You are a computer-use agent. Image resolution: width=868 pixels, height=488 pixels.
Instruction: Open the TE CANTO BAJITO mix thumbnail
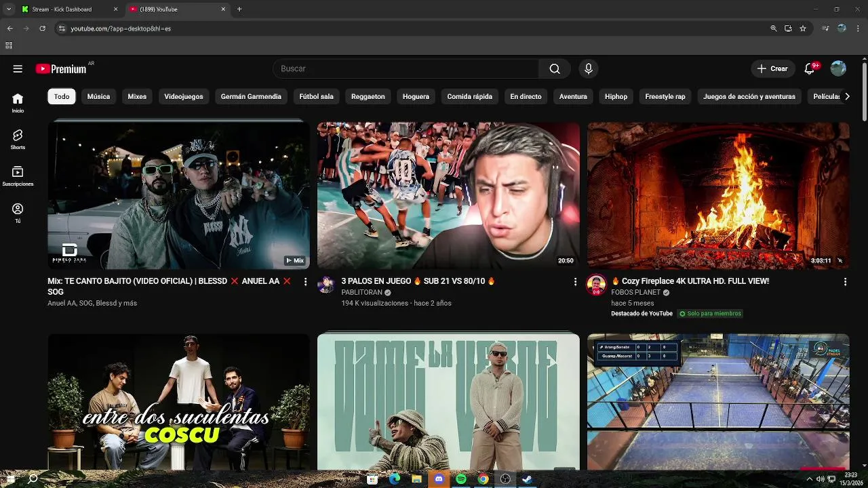(178, 195)
